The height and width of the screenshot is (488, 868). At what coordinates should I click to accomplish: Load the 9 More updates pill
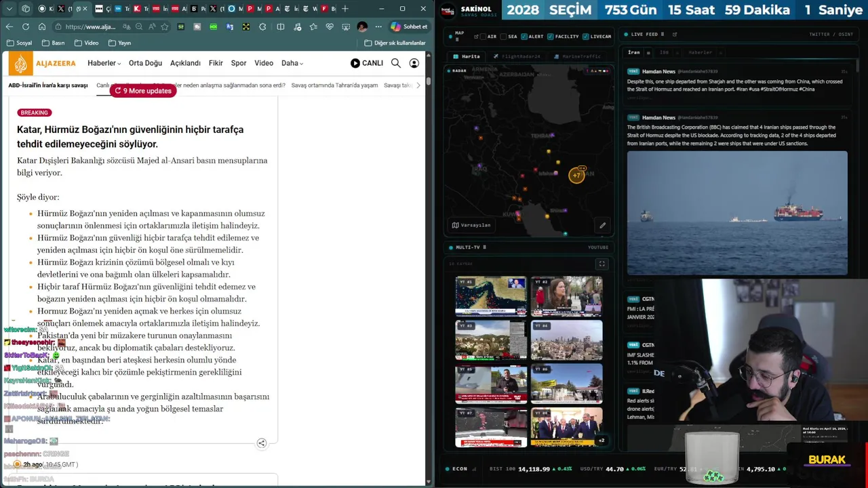[143, 91]
